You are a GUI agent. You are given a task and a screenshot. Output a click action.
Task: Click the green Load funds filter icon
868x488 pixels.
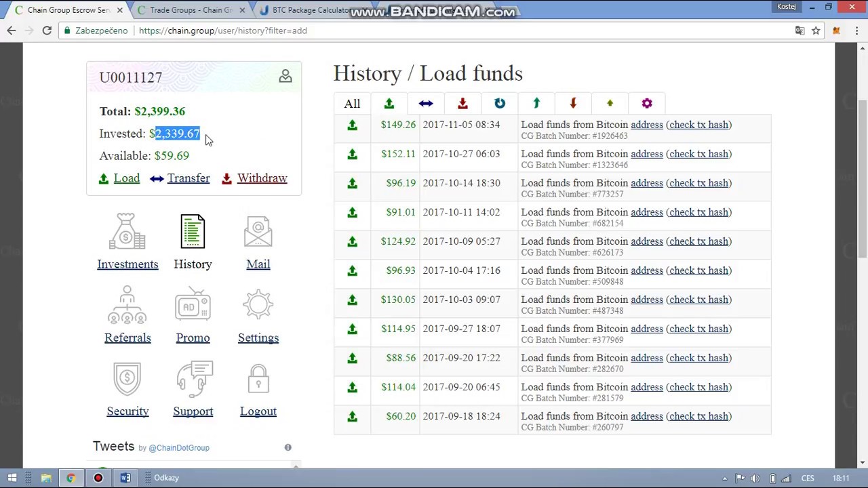point(389,103)
